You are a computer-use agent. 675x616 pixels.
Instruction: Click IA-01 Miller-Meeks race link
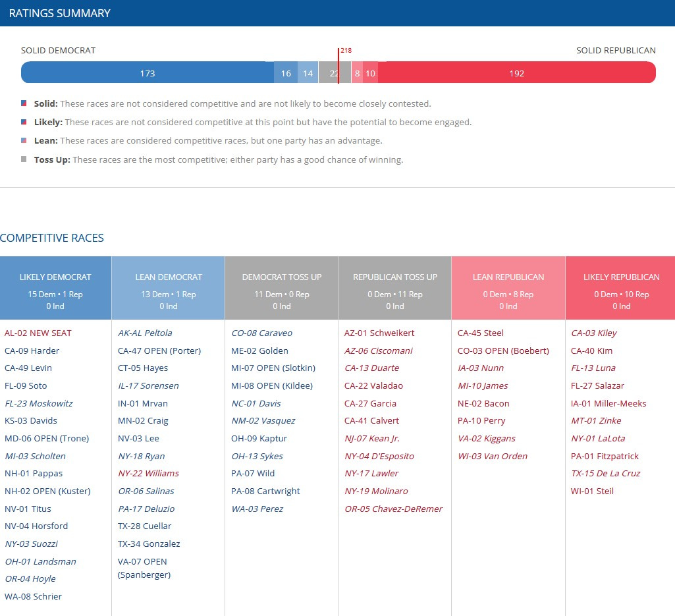click(x=608, y=403)
